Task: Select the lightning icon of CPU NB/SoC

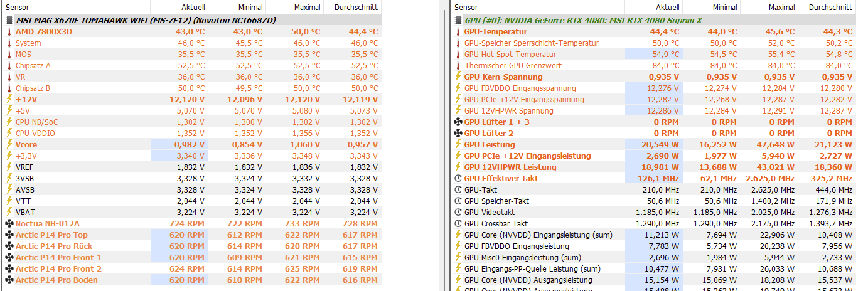Action: click(9, 122)
